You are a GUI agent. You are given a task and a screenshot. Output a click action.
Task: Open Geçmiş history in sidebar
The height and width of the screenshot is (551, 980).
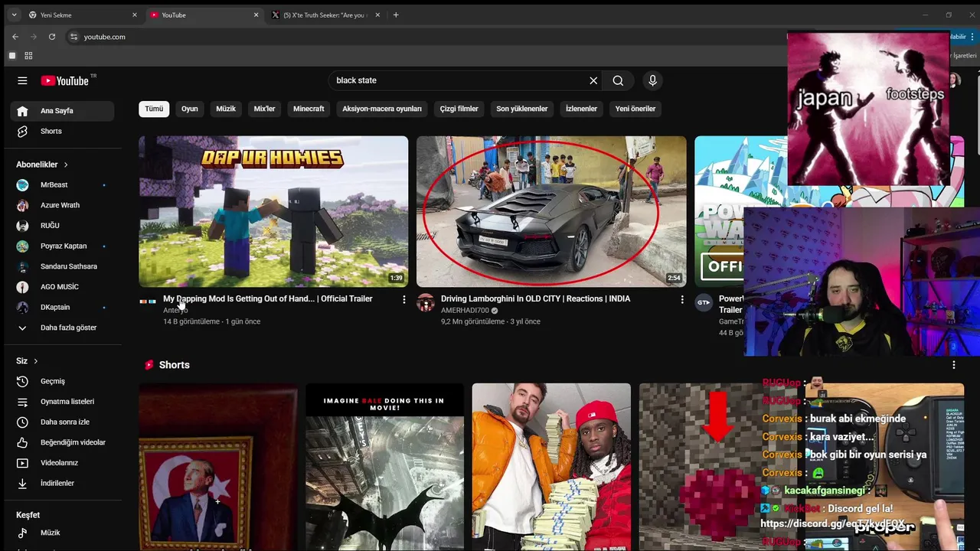62,381
